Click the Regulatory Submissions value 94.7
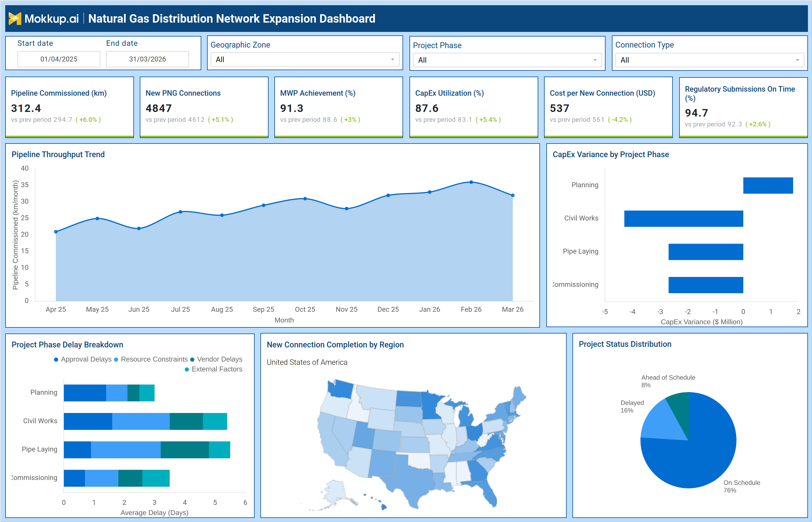This screenshot has height=522, width=812. pos(697,113)
